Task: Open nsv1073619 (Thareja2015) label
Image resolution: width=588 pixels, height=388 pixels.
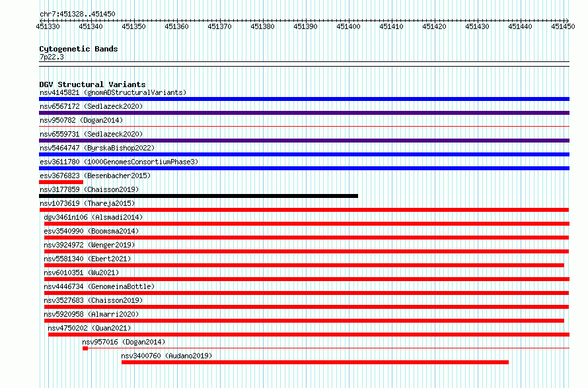Action: [87, 203]
